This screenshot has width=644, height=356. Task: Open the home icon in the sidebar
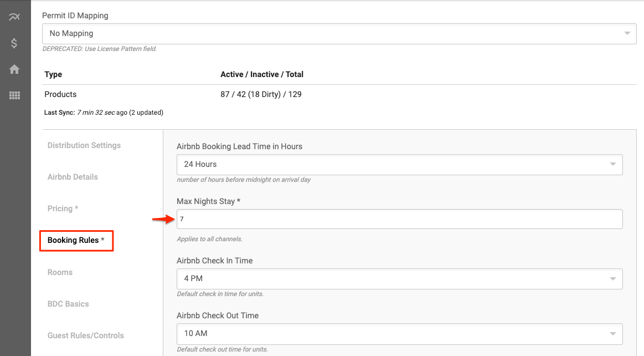(x=14, y=69)
